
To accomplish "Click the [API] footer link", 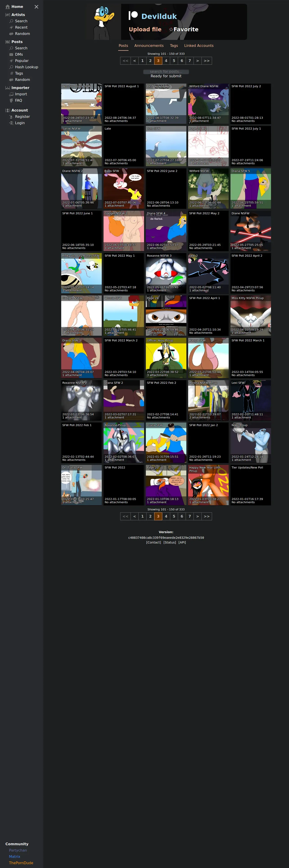I will click(x=182, y=543).
